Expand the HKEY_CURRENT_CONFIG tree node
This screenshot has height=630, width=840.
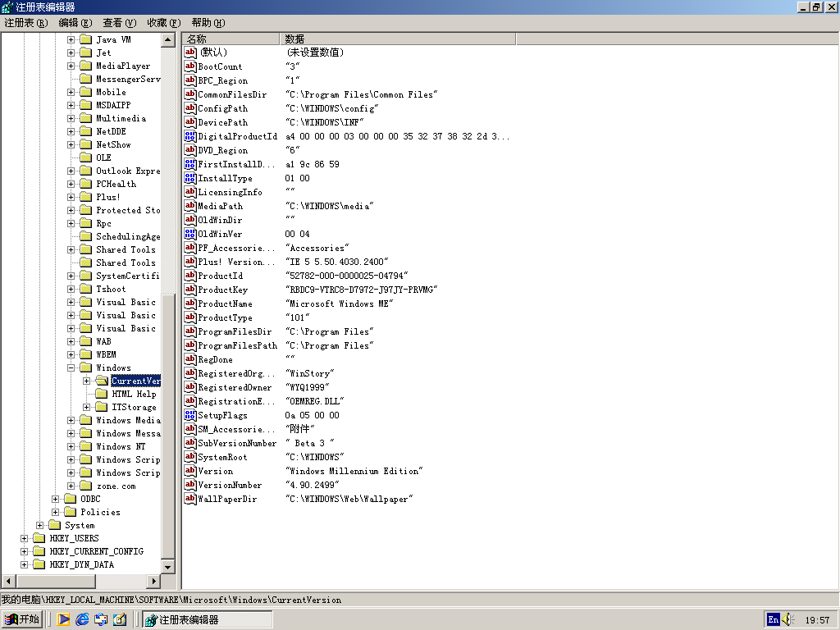[x=25, y=551]
